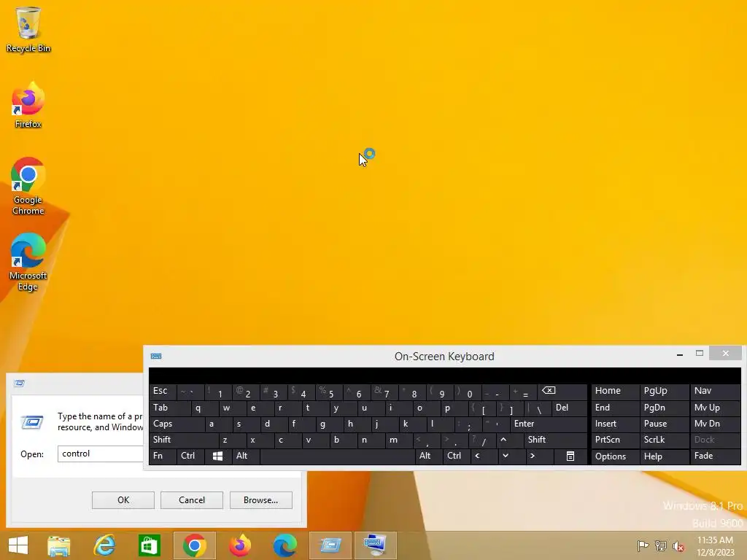The image size is (747, 560).
Task: Tap the Mv Dn key
Action: coord(715,424)
